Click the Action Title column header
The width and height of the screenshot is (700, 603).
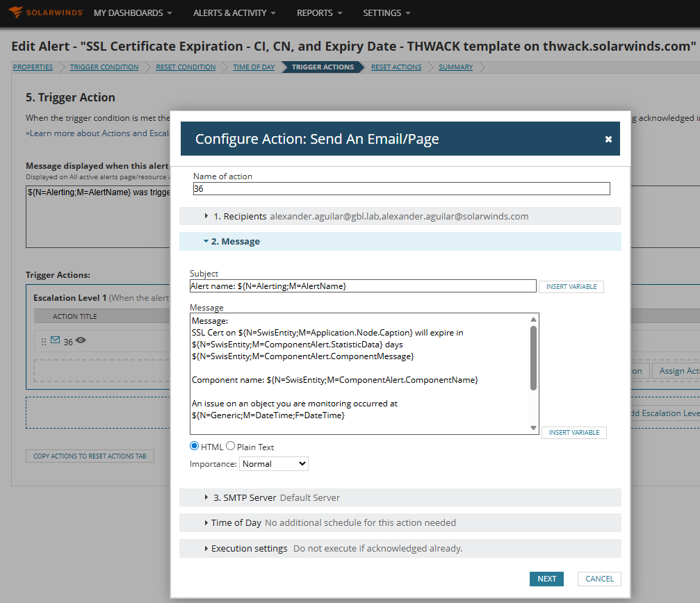(x=74, y=316)
